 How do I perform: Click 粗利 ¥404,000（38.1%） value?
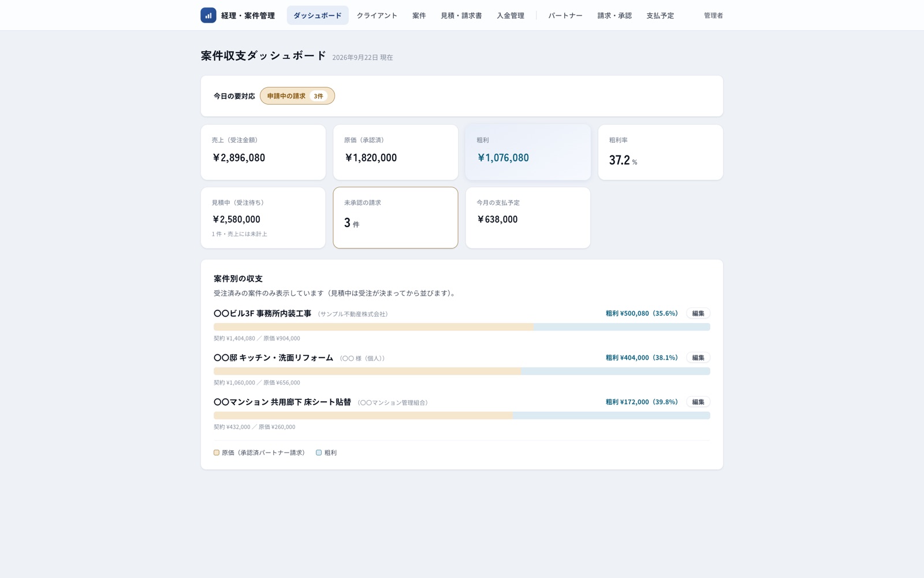click(642, 358)
